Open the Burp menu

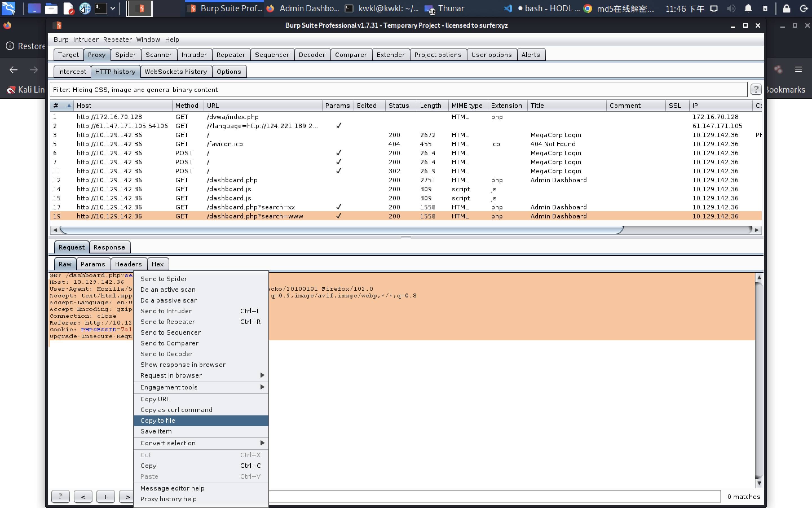point(61,40)
